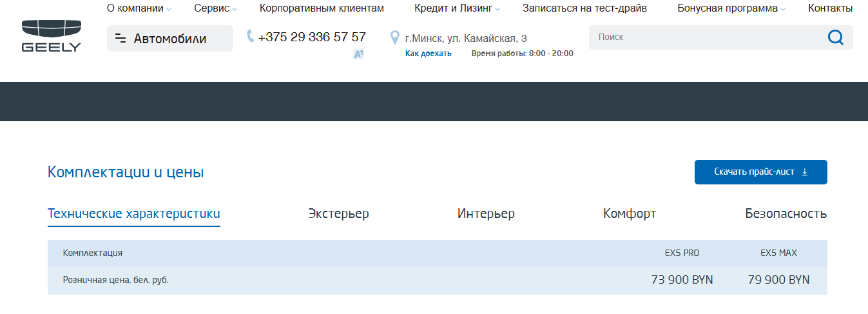The width and height of the screenshot is (868, 314).
Task: Open Бонусная программа menu item
Action: (x=728, y=8)
